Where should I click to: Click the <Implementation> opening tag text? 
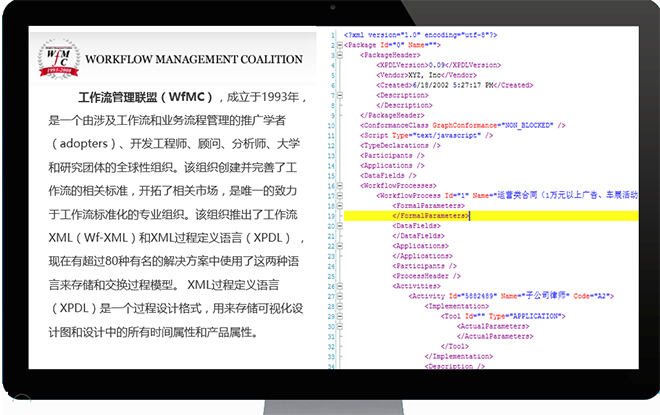point(457,306)
